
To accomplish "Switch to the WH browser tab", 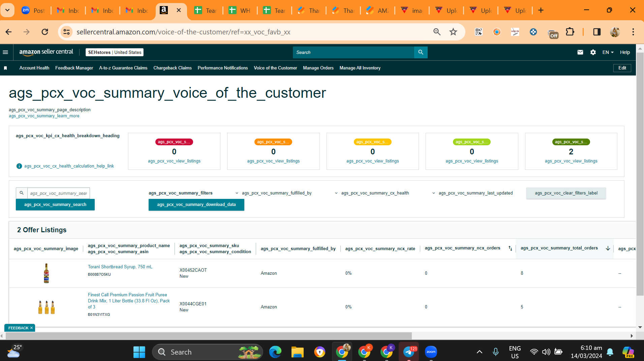I will click(x=240, y=10).
